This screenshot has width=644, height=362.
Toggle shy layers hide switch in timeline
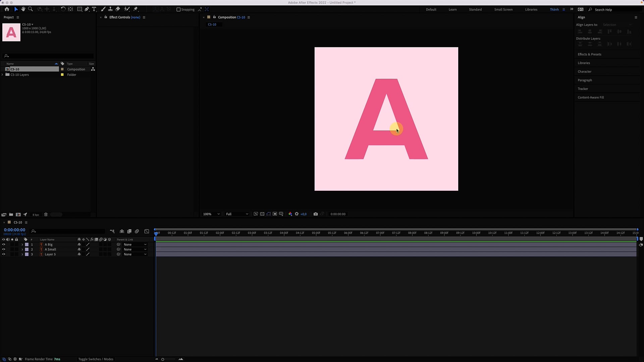(122, 231)
